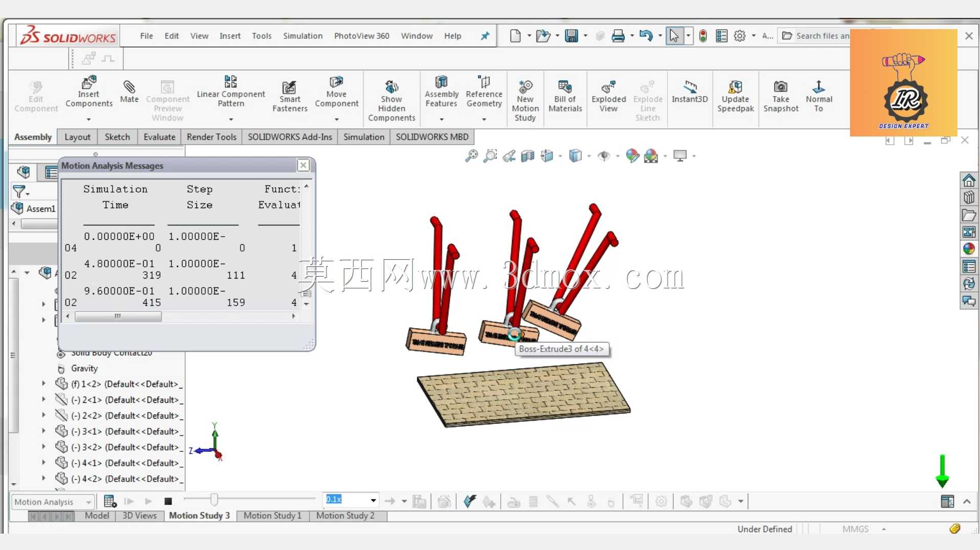Open Insert Components tool

(88, 92)
